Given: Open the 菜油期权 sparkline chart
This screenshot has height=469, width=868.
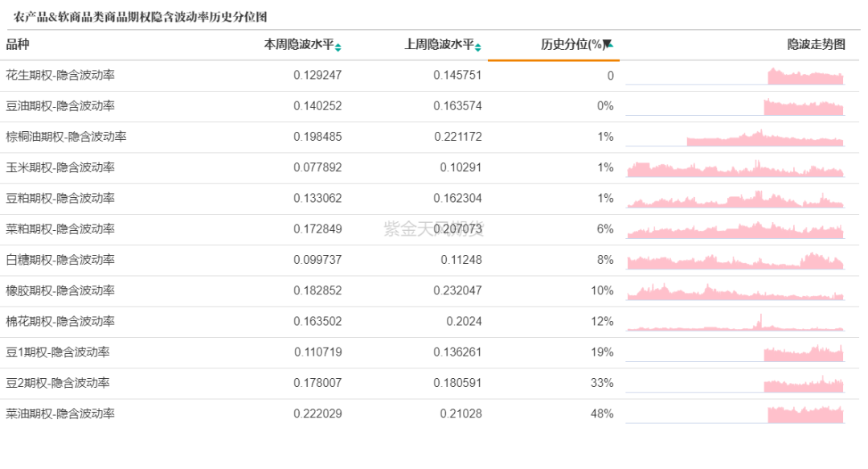Looking at the screenshot, I should click(x=804, y=413).
